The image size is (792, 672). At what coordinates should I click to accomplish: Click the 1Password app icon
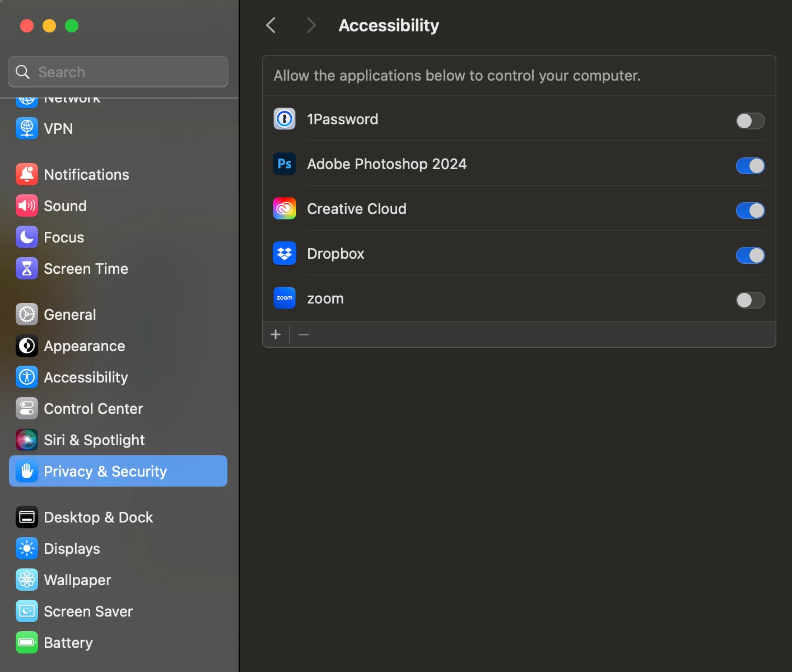tap(285, 119)
